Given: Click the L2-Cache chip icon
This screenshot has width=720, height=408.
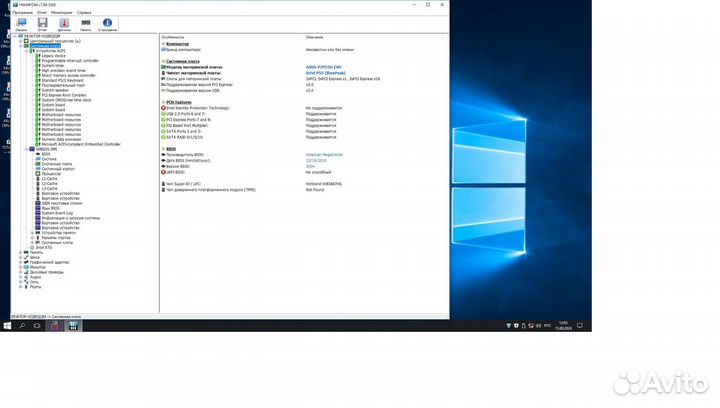Looking at the screenshot, I should [x=38, y=184].
